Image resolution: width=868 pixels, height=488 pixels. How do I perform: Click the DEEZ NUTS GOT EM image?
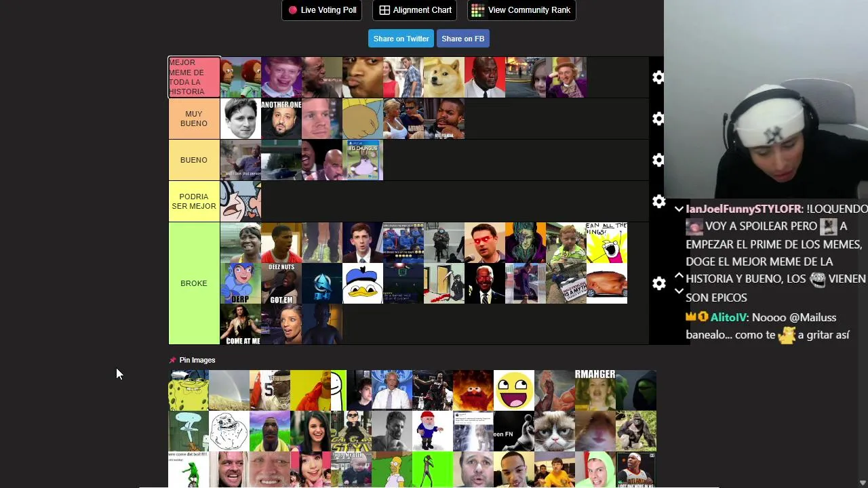[x=281, y=283]
